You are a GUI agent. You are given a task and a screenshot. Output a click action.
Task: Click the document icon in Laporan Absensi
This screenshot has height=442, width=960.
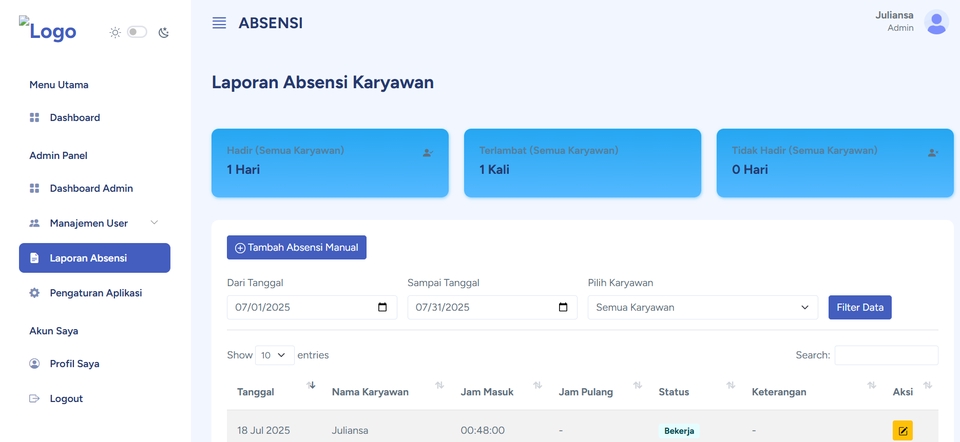[34, 258]
